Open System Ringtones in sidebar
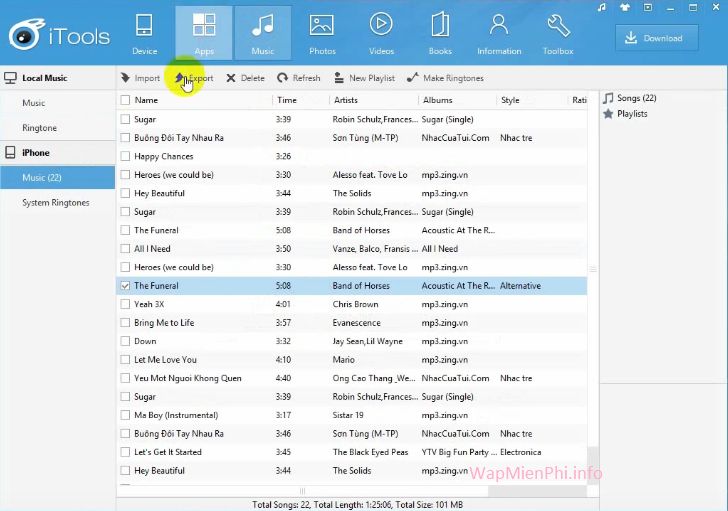728x511 pixels. pyautogui.click(x=56, y=203)
